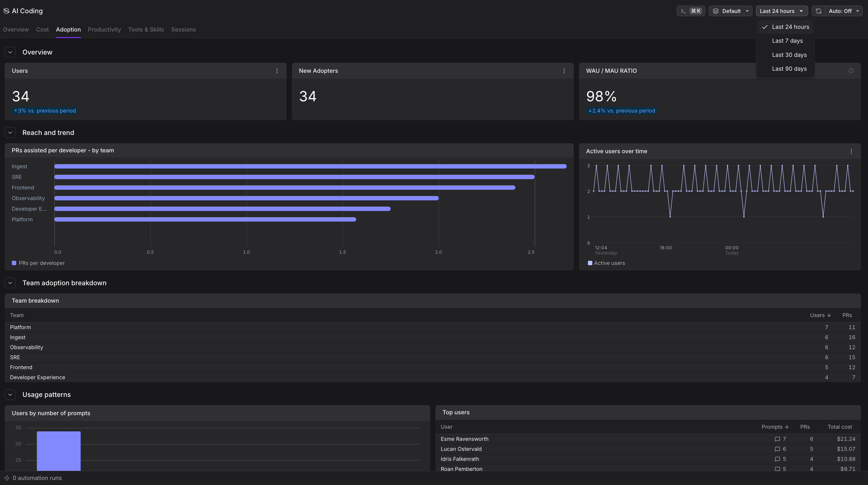
Task: Click the prompt bubble icon for Idris Falkenrath
Action: 777,459
